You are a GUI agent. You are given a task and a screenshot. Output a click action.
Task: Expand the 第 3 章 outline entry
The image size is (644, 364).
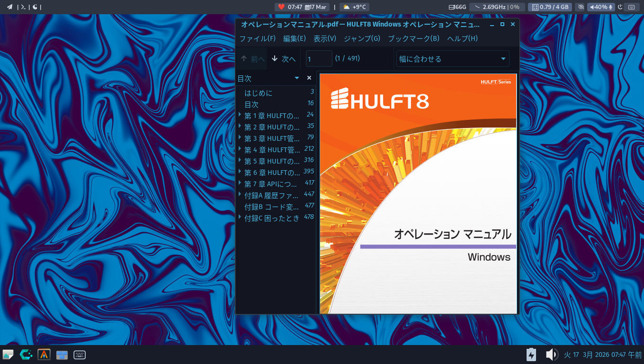tap(240, 138)
